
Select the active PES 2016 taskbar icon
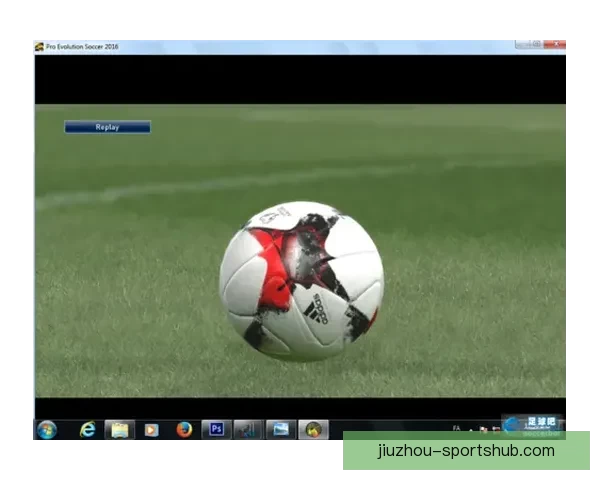pos(313,429)
